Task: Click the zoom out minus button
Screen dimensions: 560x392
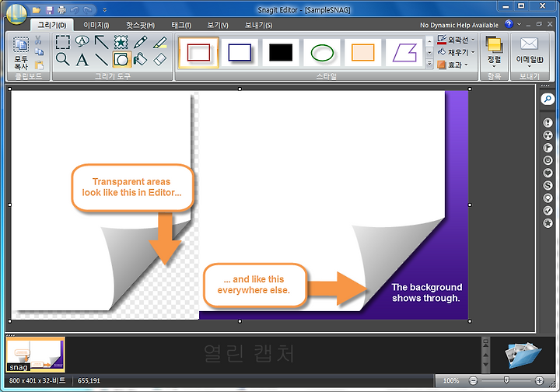Action: [x=473, y=381]
